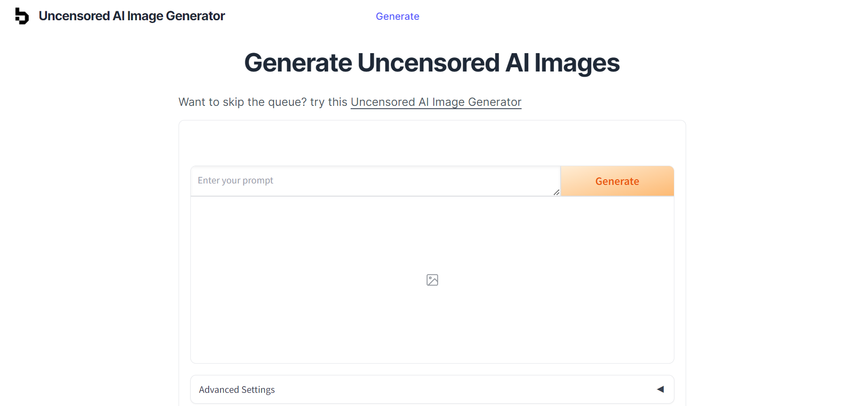Click "try this" text before the underlined link

tap(328, 102)
